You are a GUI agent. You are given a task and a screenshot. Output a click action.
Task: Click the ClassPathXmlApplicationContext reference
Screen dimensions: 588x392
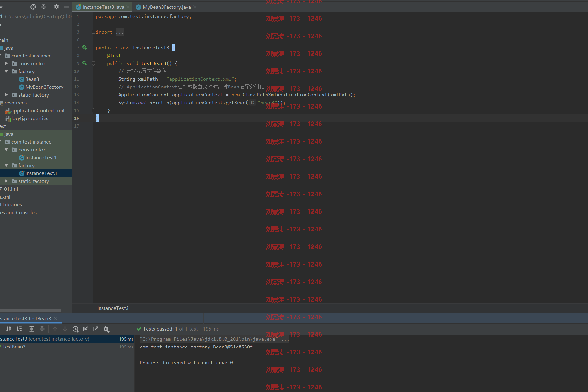click(285, 95)
